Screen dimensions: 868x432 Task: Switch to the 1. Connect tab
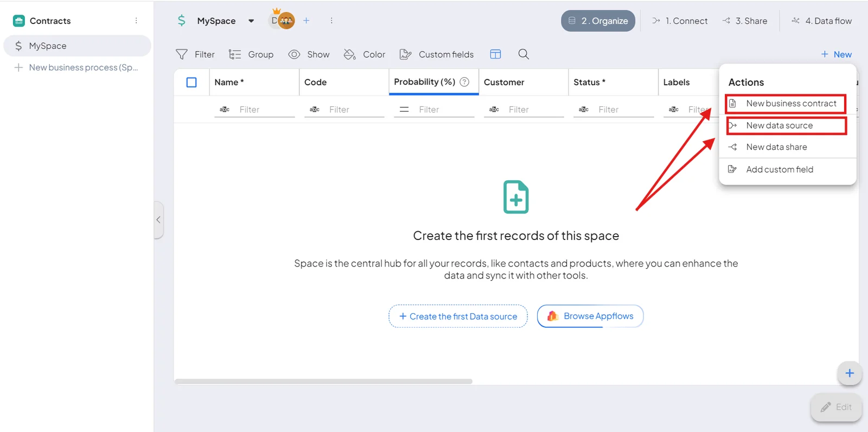point(680,21)
